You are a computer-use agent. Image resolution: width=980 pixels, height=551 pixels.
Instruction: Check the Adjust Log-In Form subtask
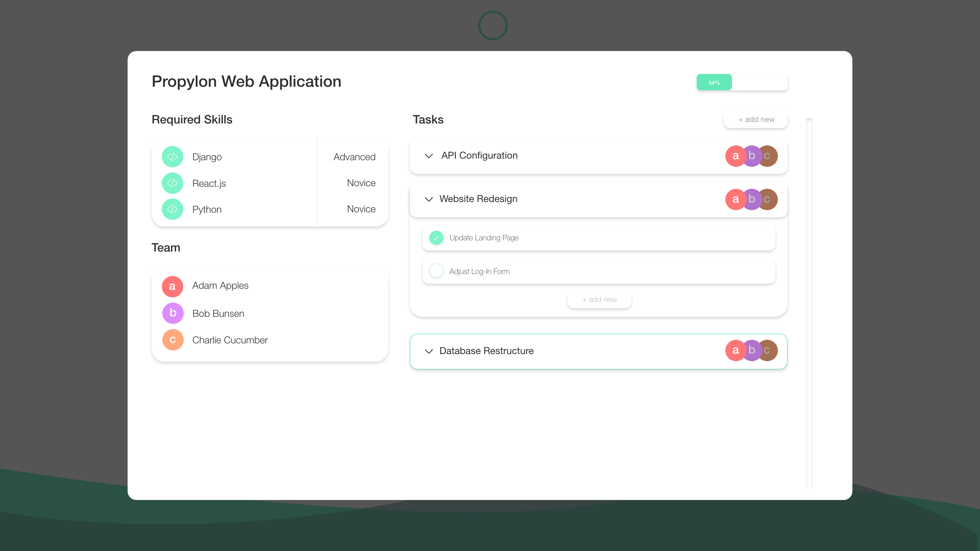[436, 271]
